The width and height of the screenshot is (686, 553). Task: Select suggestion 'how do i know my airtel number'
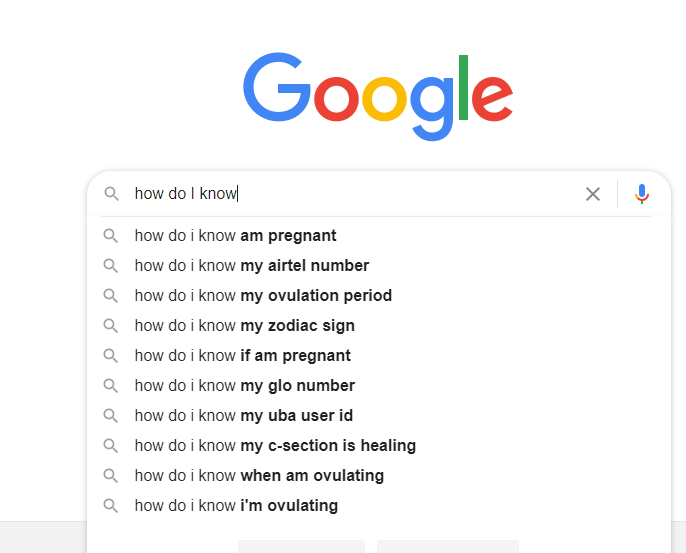[x=252, y=266]
